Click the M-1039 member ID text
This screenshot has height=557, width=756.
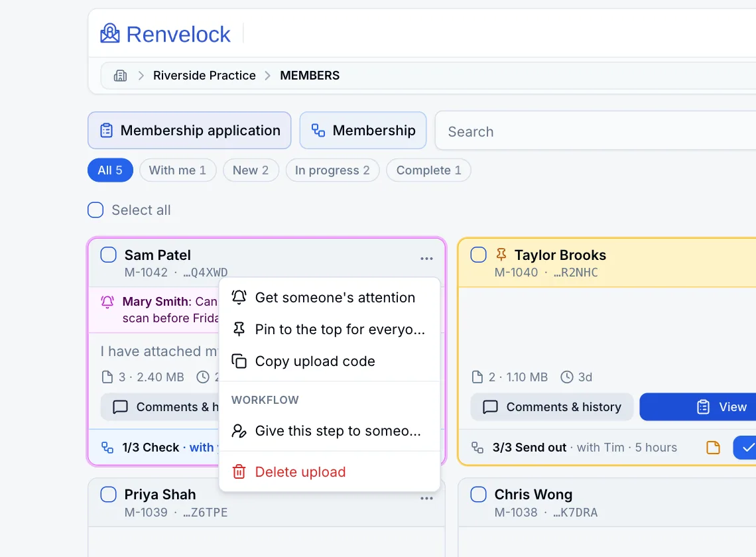[146, 512]
